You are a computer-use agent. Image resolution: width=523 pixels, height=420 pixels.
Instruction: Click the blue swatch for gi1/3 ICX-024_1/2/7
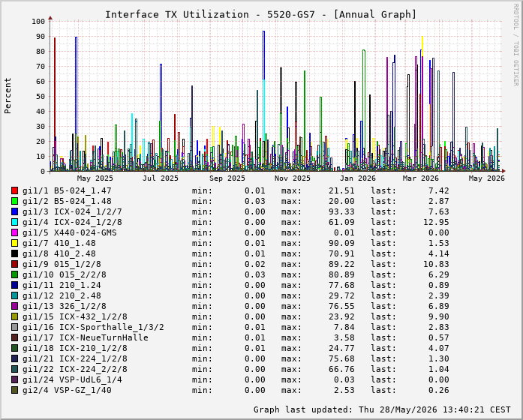14,211
